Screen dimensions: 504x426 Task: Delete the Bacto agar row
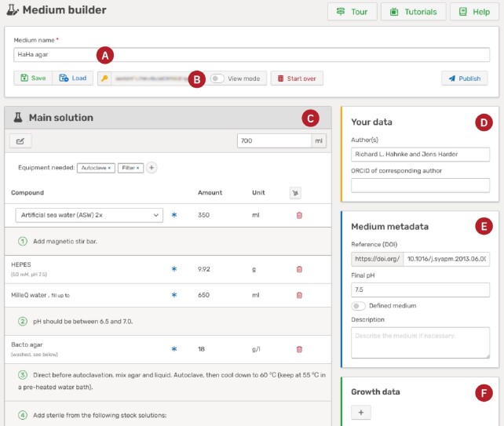(x=299, y=349)
